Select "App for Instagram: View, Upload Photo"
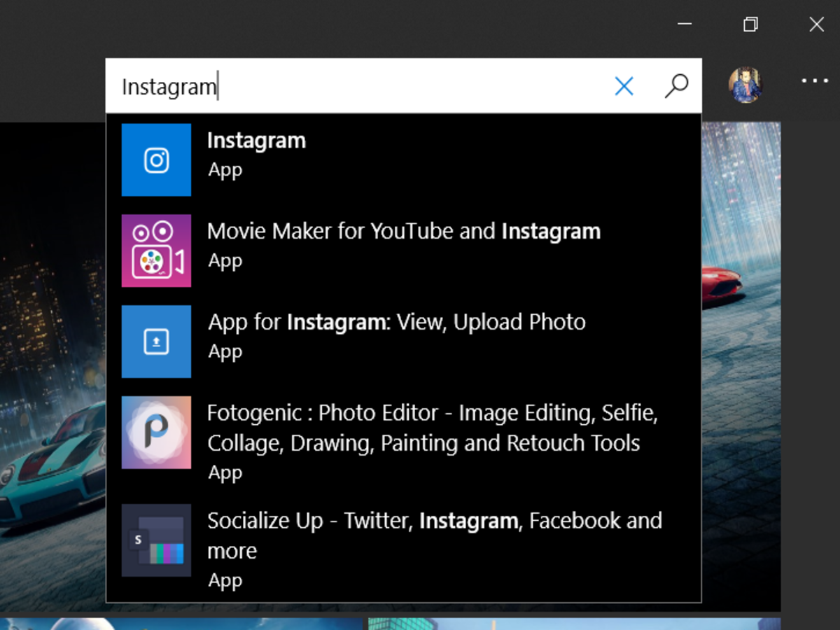Image resolution: width=840 pixels, height=630 pixels. (397, 322)
